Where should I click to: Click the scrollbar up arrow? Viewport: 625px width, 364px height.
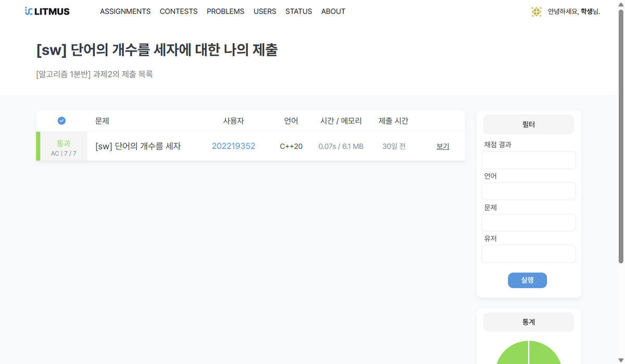pyautogui.click(x=620, y=4)
